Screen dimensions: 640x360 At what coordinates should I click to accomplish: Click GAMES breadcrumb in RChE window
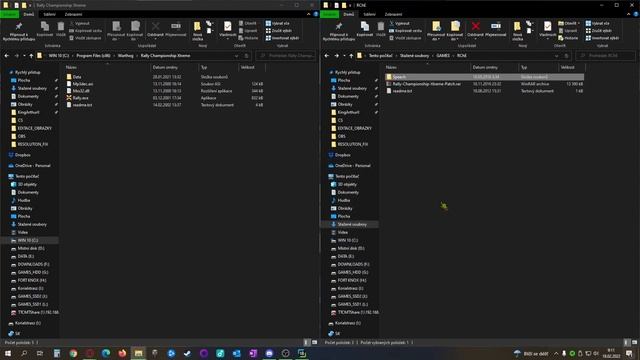(443, 56)
